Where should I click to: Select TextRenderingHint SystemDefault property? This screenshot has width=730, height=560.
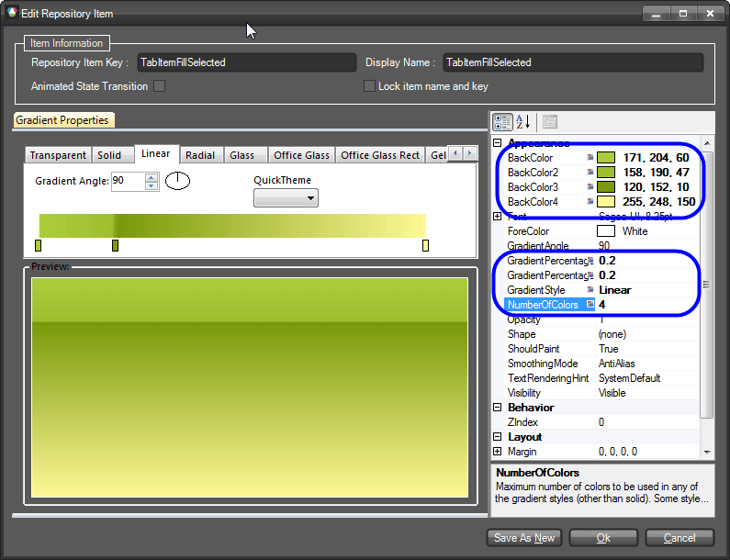(x=601, y=378)
